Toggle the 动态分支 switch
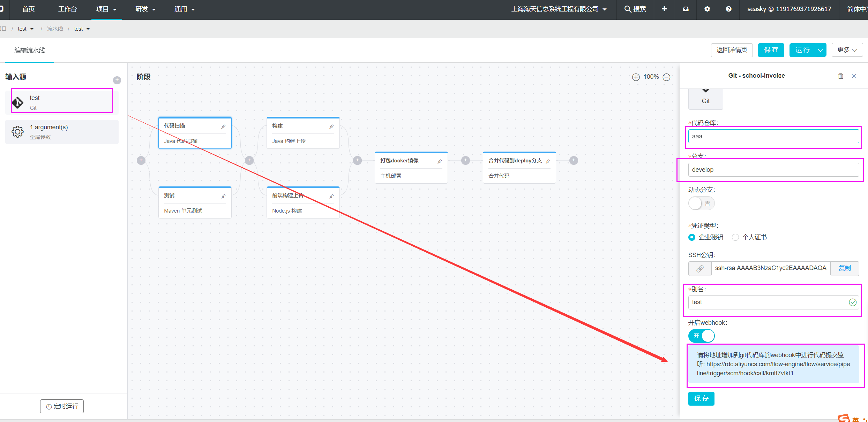 (701, 203)
